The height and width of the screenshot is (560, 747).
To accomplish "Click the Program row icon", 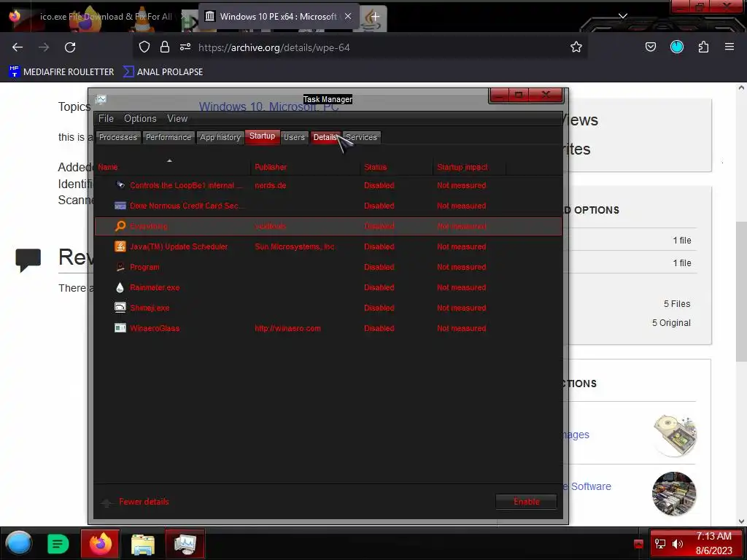I will point(120,267).
